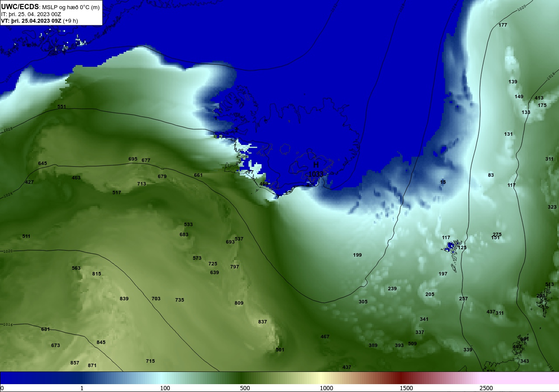559x392 pixels.
Task: Click the 1500 label on the color scale
Action: pos(406,388)
